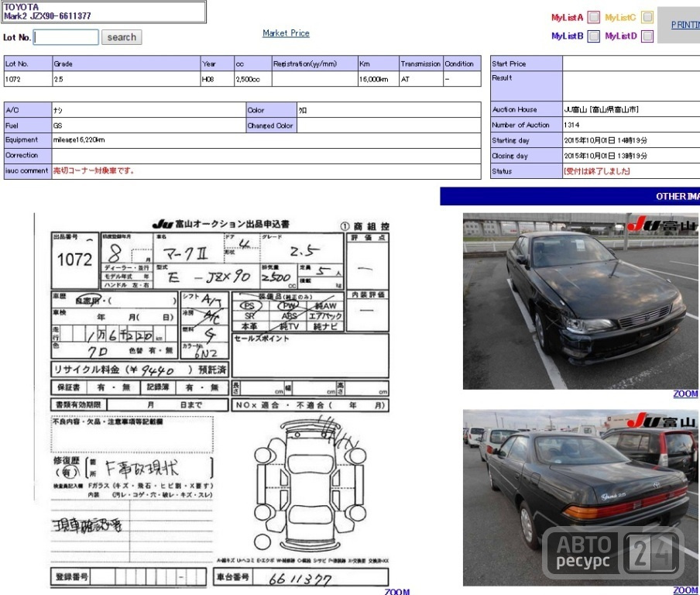Click the Grade column header
Image resolution: width=700 pixels, height=595 pixels.
[x=126, y=64]
